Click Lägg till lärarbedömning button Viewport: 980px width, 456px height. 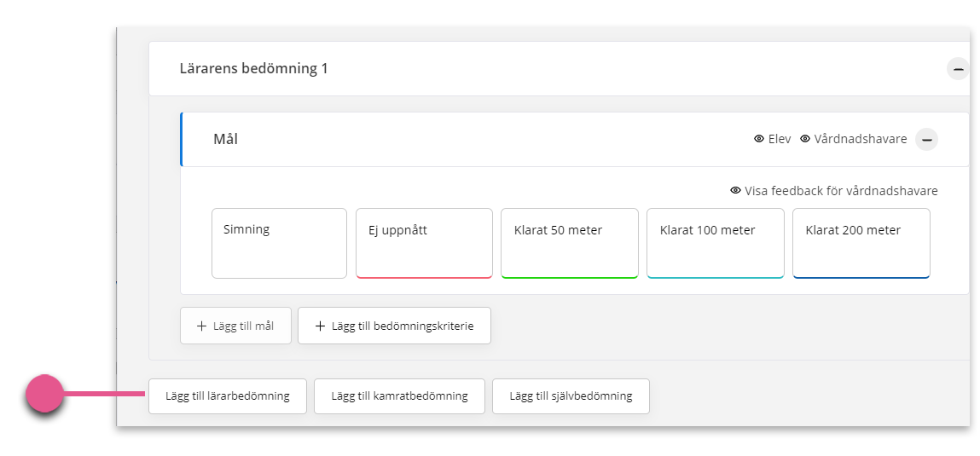point(228,396)
